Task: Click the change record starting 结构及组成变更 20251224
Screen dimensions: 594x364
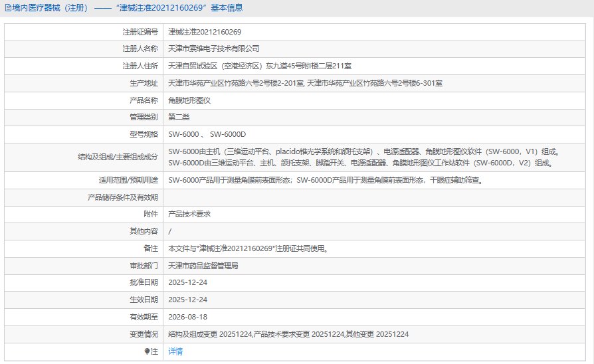Action: pos(288,335)
